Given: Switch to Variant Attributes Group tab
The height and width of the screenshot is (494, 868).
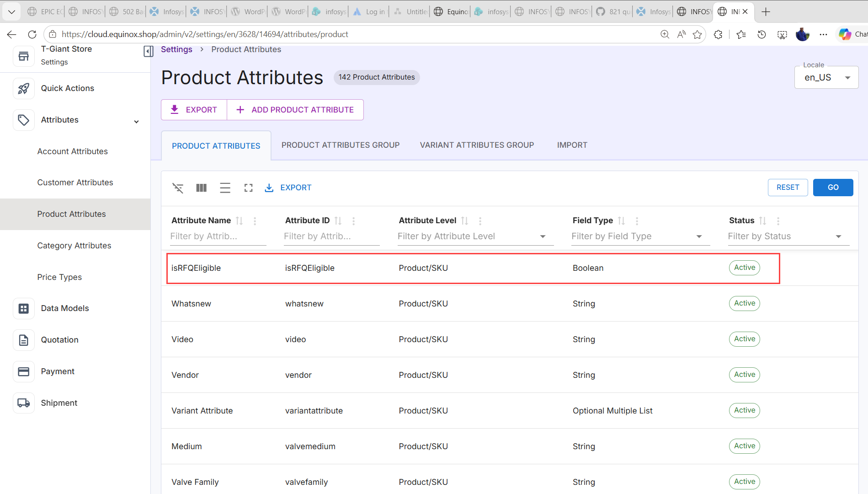Looking at the screenshot, I should point(477,145).
